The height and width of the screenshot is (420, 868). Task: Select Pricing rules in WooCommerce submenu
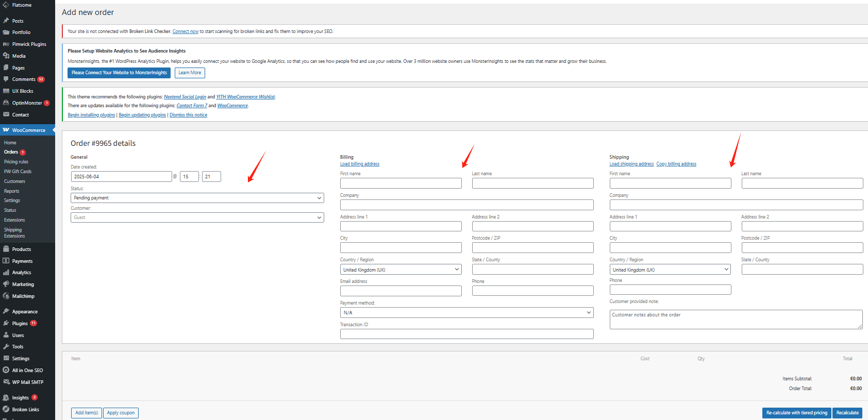(x=16, y=162)
